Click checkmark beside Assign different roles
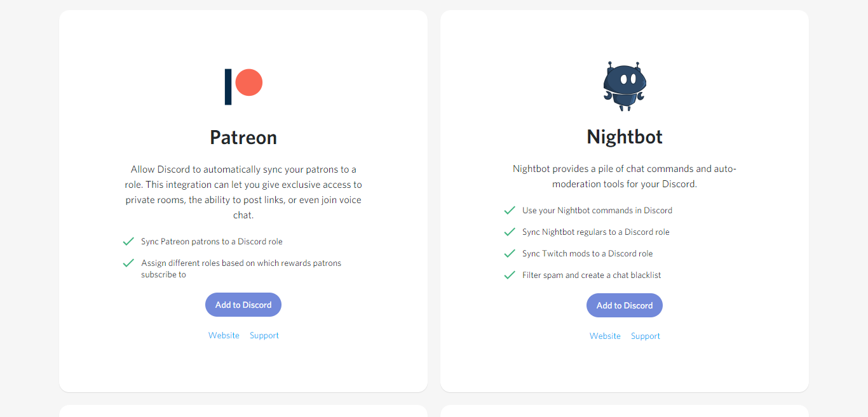Image resolution: width=868 pixels, height=417 pixels. pos(128,263)
